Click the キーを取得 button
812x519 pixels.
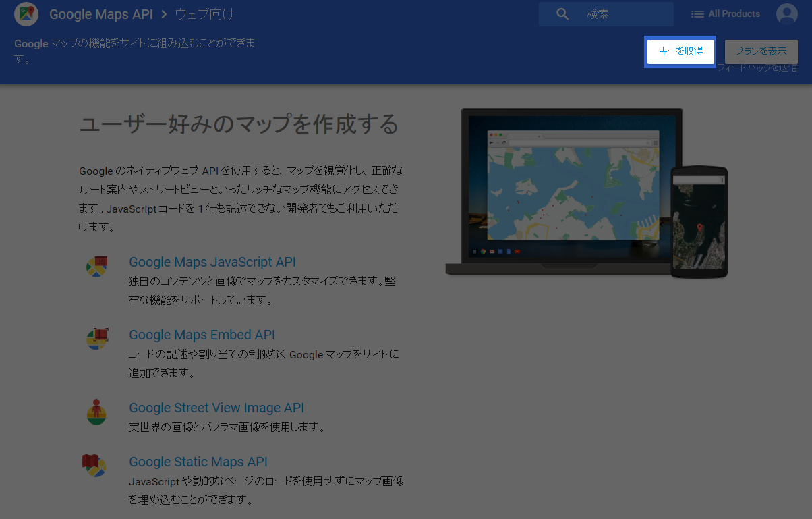[x=680, y=51]
